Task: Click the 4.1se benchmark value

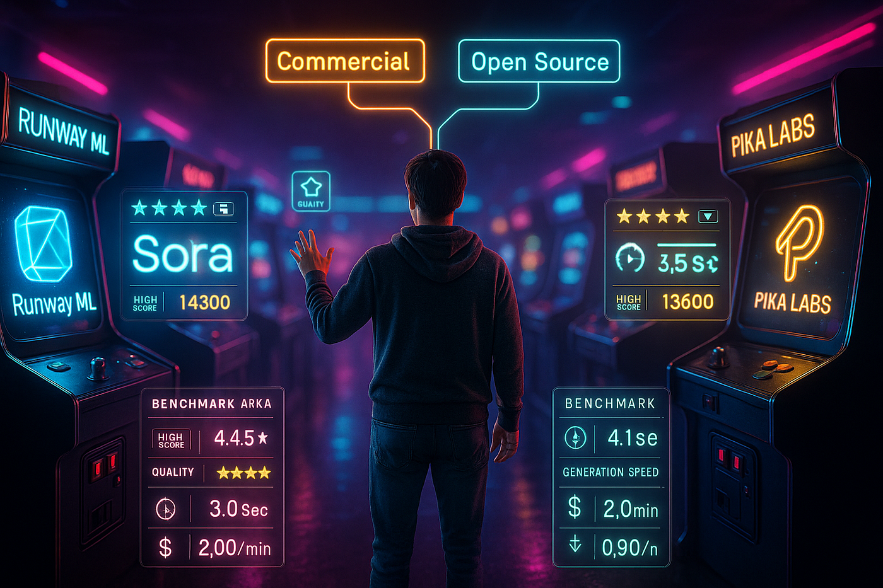Action: tap(632, 437)
